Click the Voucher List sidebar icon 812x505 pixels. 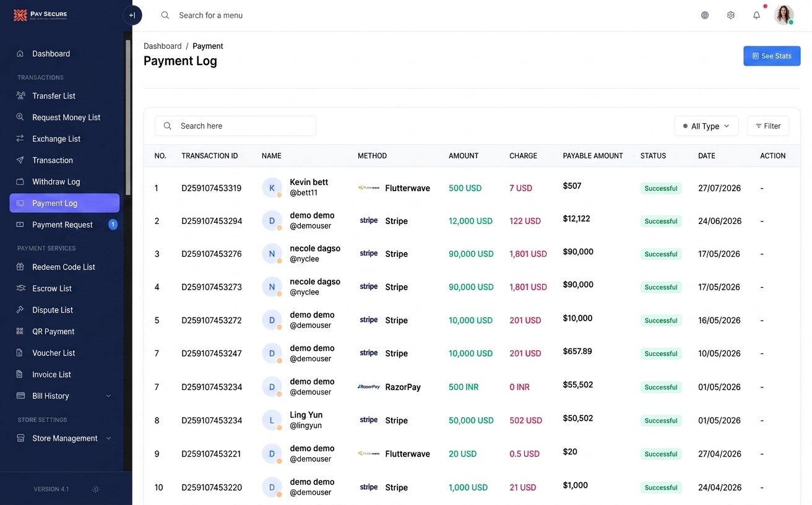coord(20,353)
